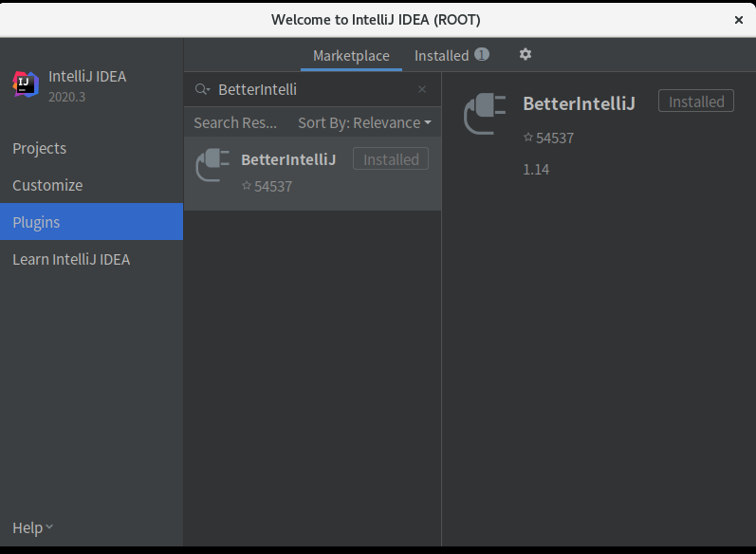Click the version number 1.14
756x554 pixels.
tap(536, 170)
